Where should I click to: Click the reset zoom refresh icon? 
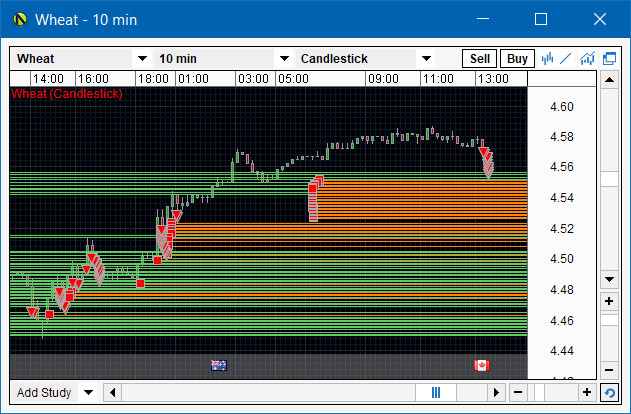pos(609,393)
